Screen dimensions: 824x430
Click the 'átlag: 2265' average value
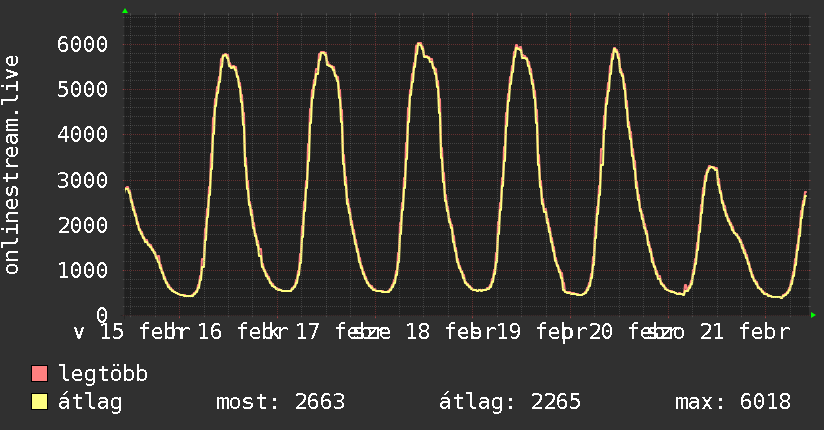pyautogui.click(x=510, y=403)
